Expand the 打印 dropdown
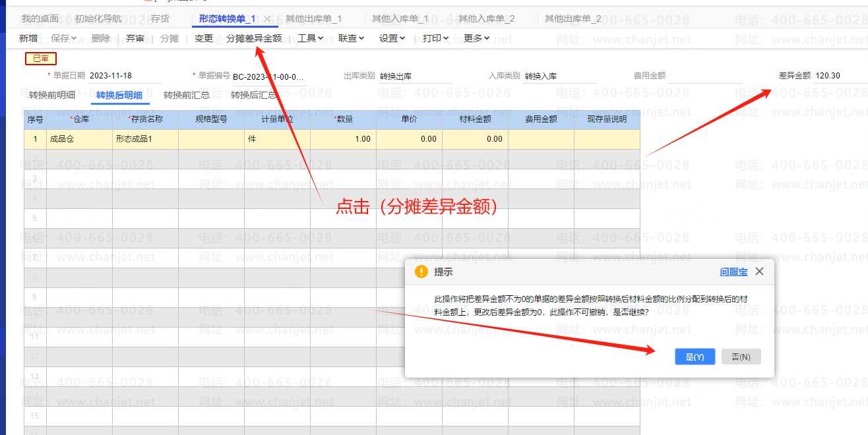Screen dimensions: 868x435 click(435, 38)
